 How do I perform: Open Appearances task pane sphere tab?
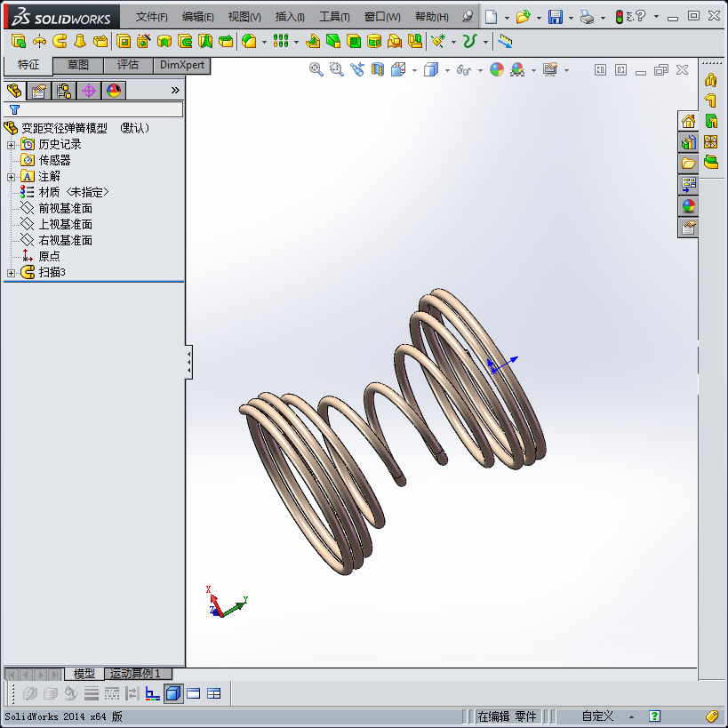coord(688,206)
